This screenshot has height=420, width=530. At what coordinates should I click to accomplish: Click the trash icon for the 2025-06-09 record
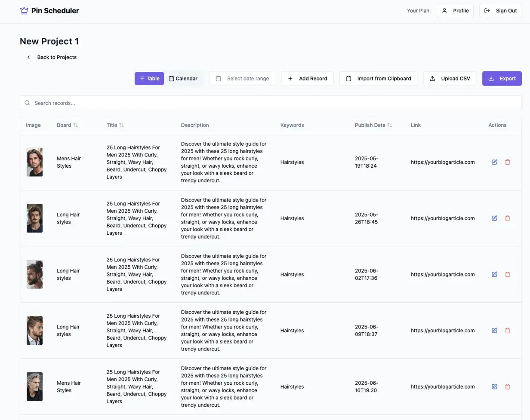click(507, 331)
